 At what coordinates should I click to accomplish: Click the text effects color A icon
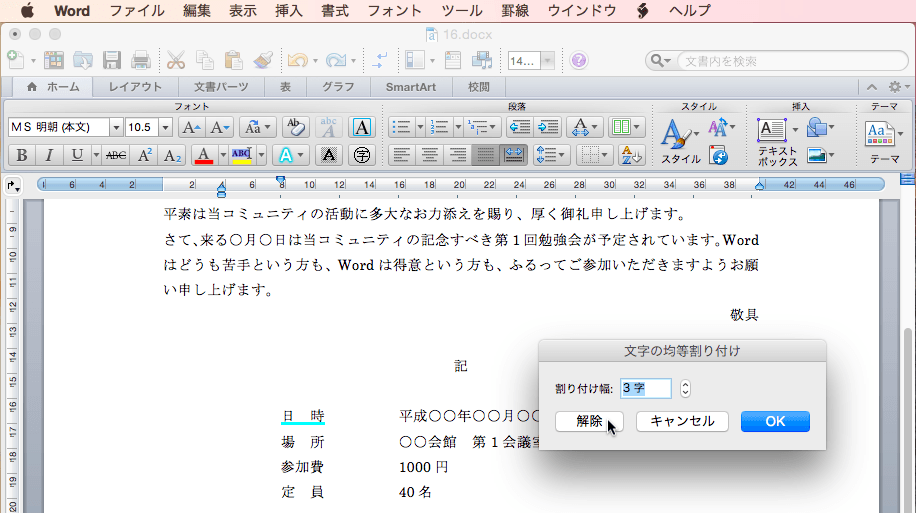(286, 155)
